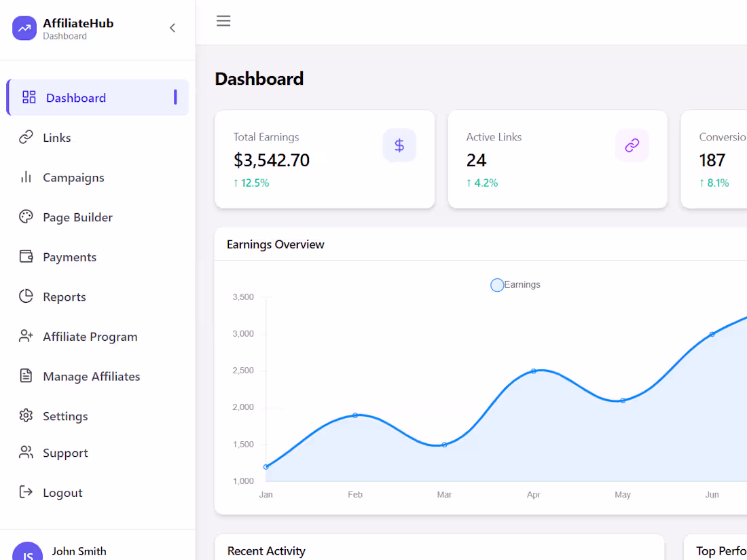Click the Recent Activity panel header

click(266, 550)
